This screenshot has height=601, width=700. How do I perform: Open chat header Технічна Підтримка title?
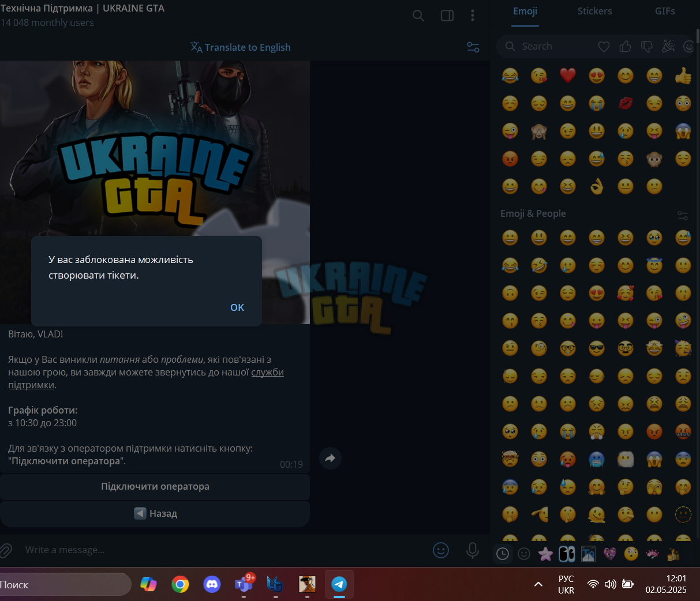click(83, 8)
